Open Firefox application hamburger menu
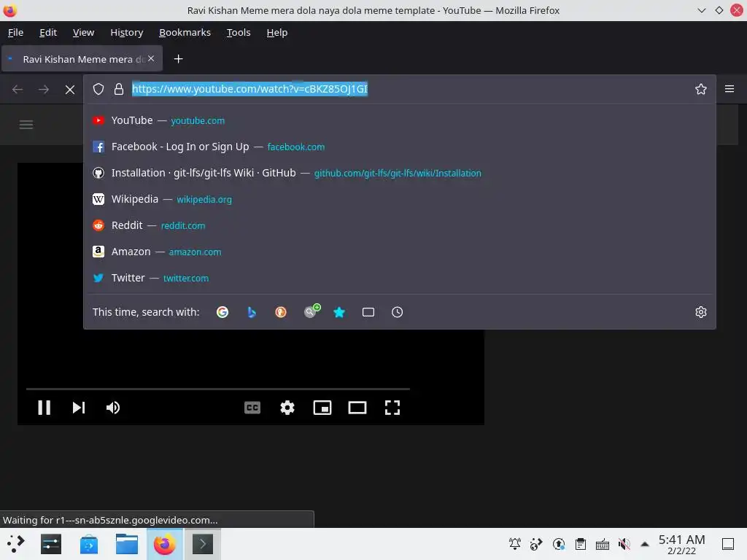 click(x=729, y=89)
